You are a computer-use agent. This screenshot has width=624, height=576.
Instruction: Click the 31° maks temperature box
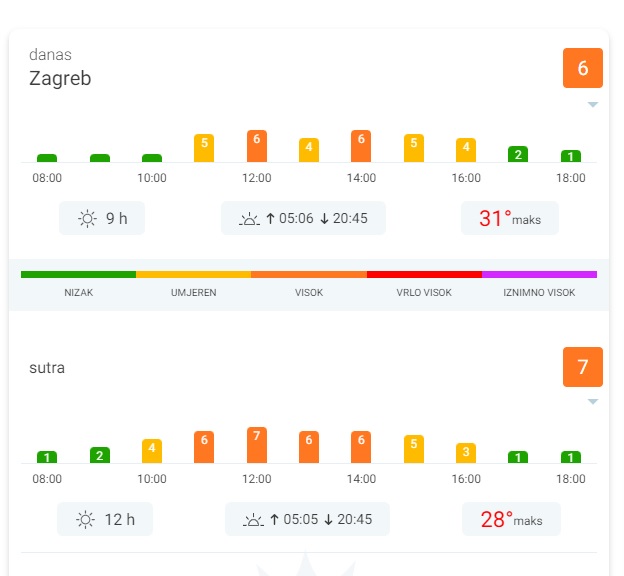(x=510, y=218)
